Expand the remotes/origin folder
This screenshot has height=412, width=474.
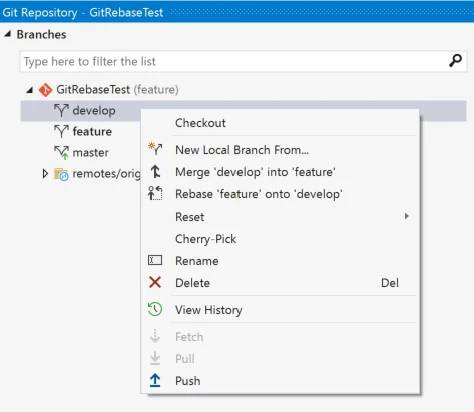[x=45, y=174]
